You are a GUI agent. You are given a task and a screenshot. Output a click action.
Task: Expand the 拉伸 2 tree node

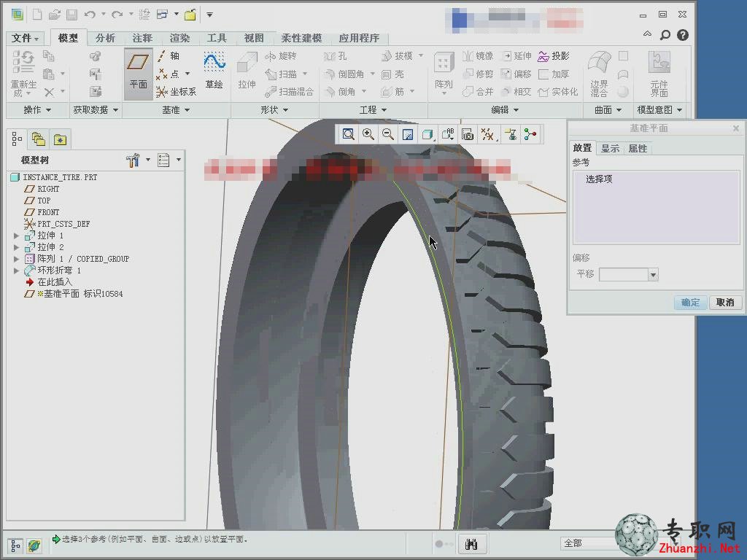pos(17,247)
